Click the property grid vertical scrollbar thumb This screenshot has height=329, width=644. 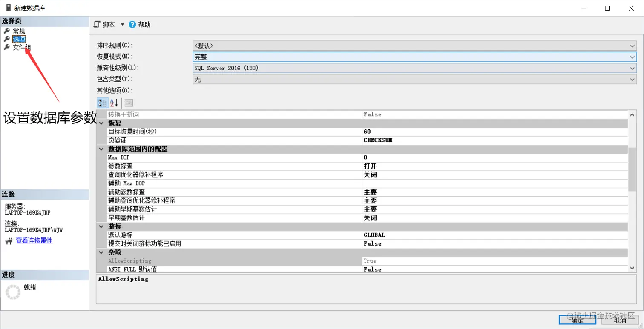point(632,169)
